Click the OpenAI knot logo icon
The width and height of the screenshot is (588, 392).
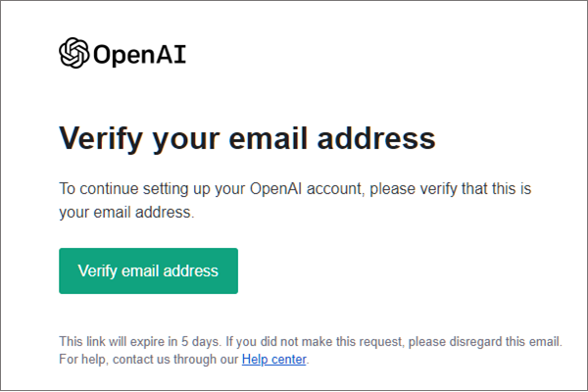point(73,53)
